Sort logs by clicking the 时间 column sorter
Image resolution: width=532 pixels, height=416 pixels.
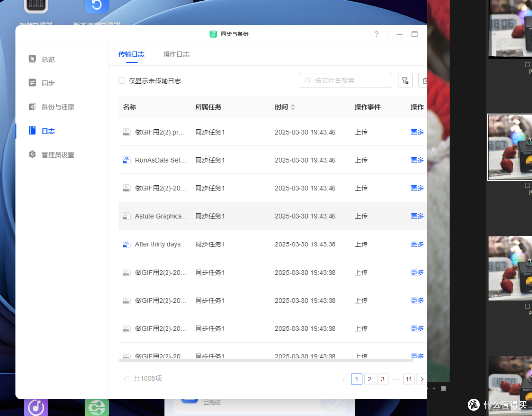click(292, 106)
